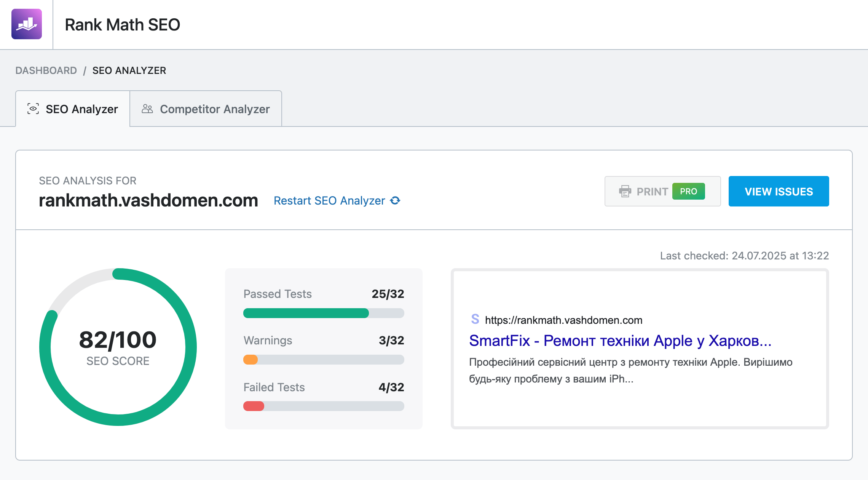868x480 pixels.
Task: Click the Warnings label
Action: [x=268, y=340]
